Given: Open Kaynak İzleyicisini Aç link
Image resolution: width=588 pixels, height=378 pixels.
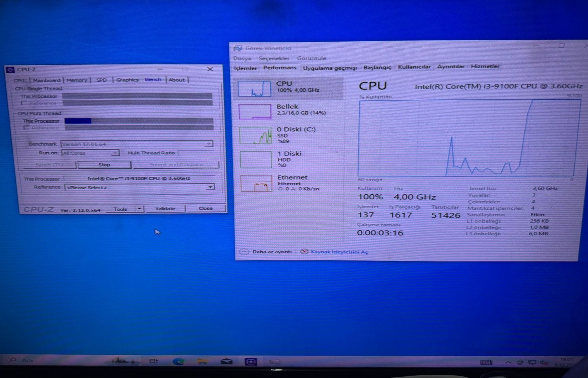Looking at the screenshot, I should 339,252.
